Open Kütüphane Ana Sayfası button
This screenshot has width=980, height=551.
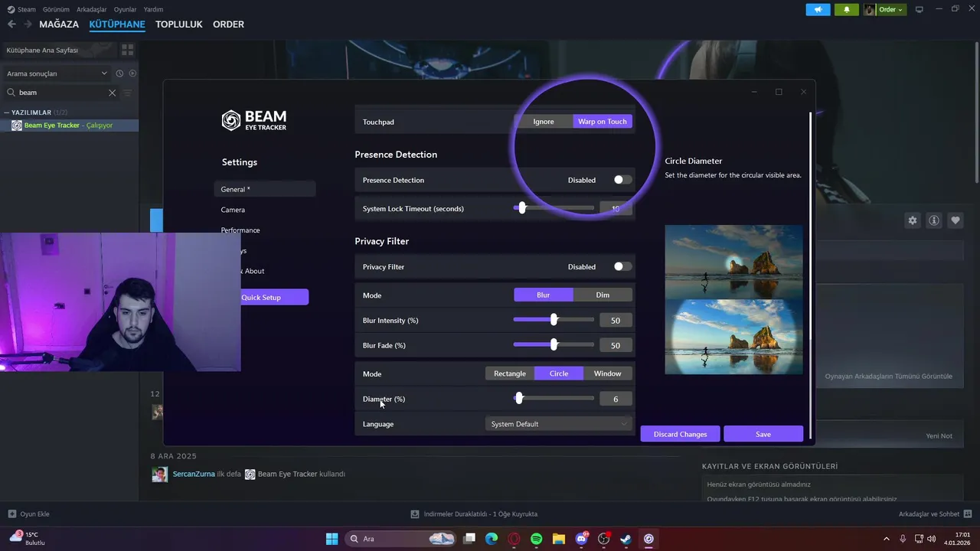(59, 50)
